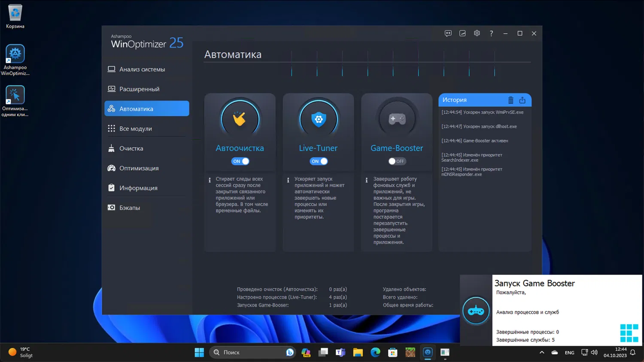The width and height of the screenshot is (644, 362).
Task: Turn on the Game-Booster switch
Action: [x=397, y=161]
